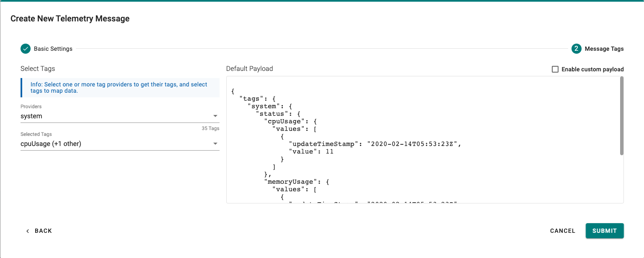Screen dimensions: 644x258
Task: Expand the Selected Tags dropdown arrow
Action: [215, 144]
